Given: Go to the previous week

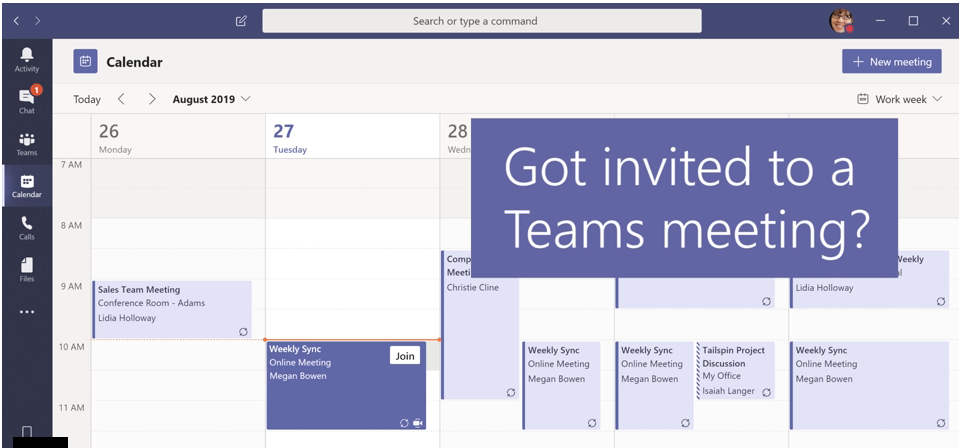Looking at the screenshot, I should coord(121,99).
